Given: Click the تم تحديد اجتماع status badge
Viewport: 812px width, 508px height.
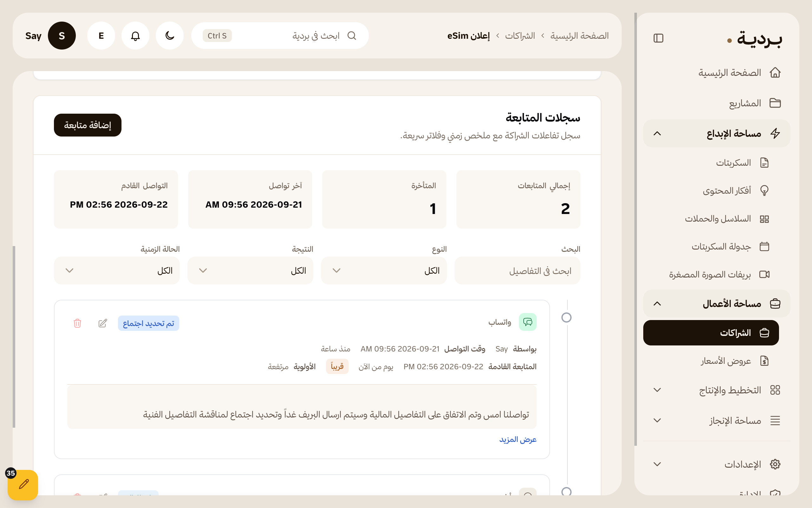Looking at the screenshot, I should (x=148, y=323).
